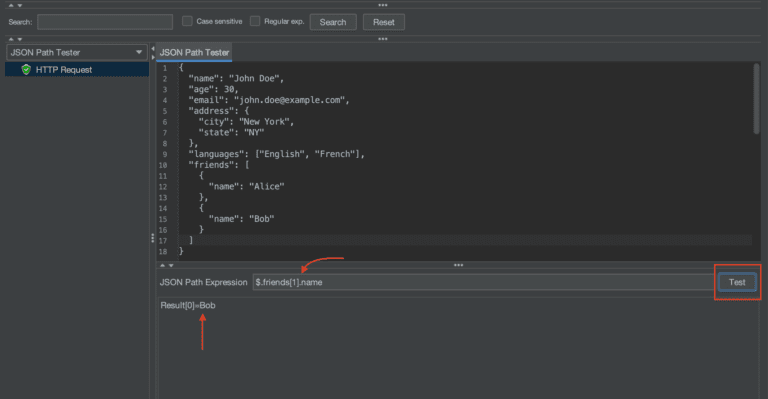The height and width of the screenshot is (399, 768).
Task: Click the Search button
Action: pos(333,22)
